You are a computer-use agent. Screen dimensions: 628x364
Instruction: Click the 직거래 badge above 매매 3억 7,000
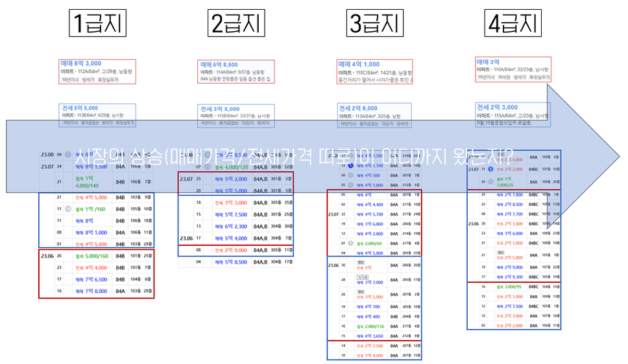[363, 277]
